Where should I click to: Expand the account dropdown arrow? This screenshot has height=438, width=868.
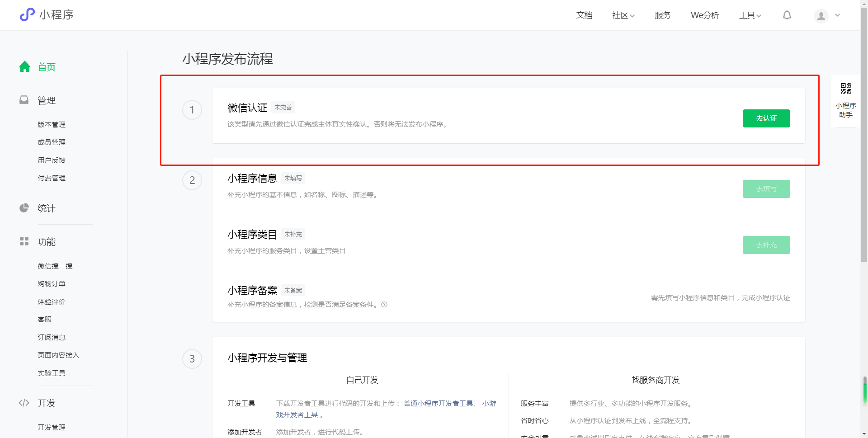[837, 15]
